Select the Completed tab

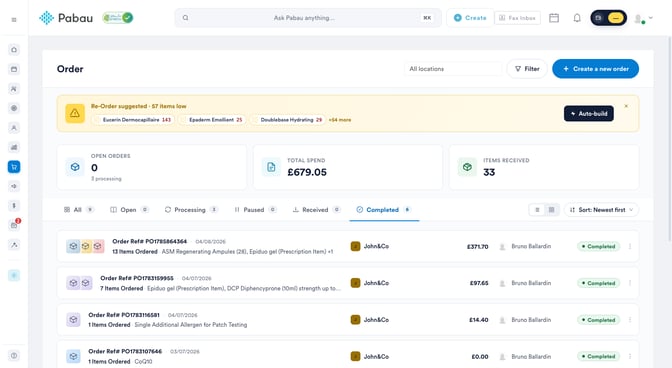(384, 210)
